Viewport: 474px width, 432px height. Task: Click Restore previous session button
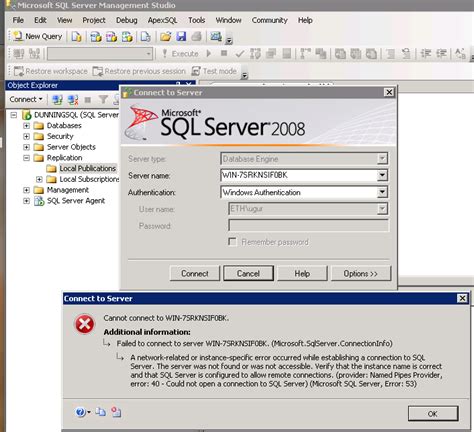pyautogui.click(x=139, y=71)
